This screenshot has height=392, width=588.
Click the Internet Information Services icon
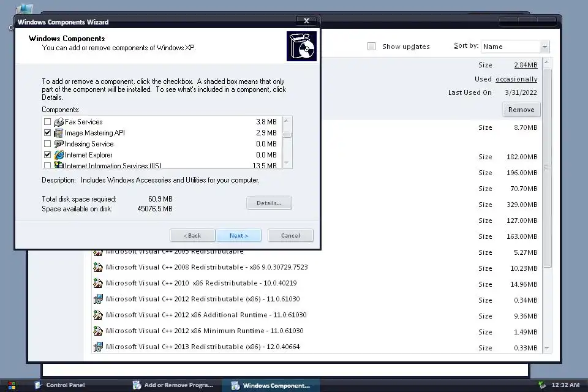pyautogui.click(x=59, y=165)
